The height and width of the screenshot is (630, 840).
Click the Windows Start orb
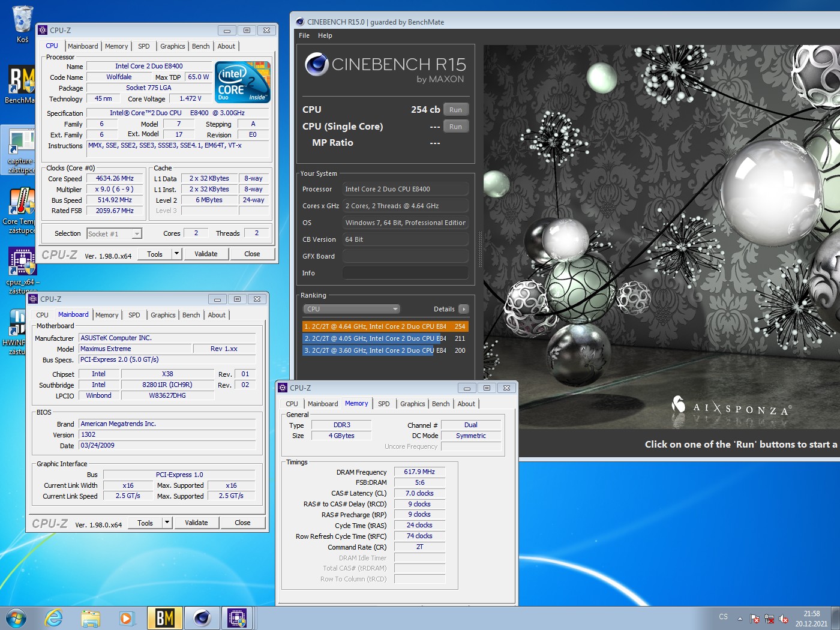pos(16,618)
